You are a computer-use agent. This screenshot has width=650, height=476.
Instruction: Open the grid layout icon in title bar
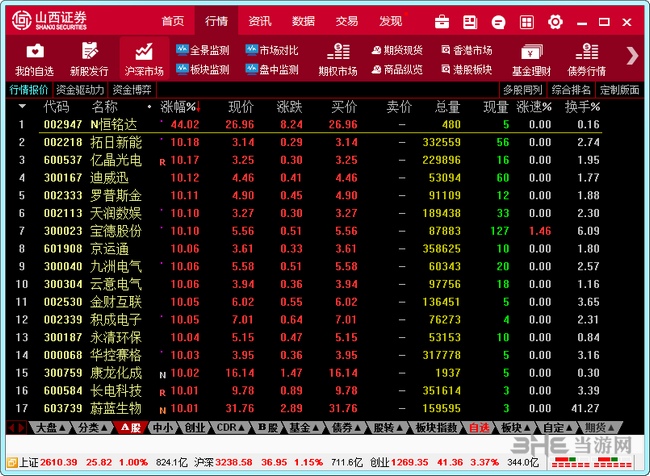pos(527,22)
